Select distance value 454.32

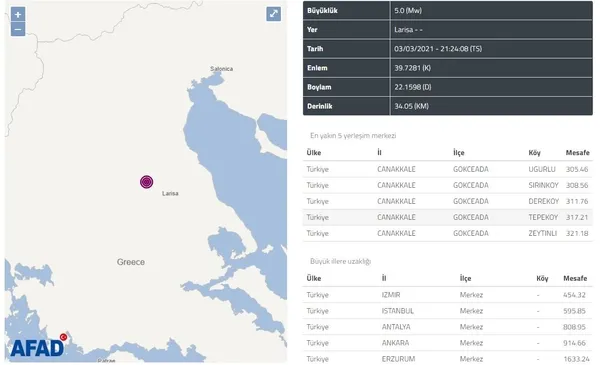tap(574, 295)
